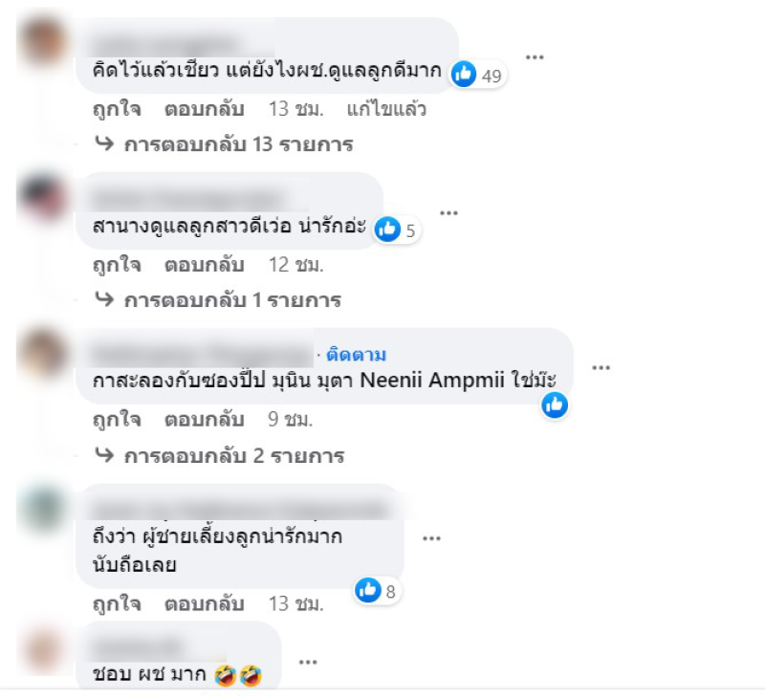Click the ติดตาม follow link
The width and height of the screenshot is (765, 700).
click(356, 354)
